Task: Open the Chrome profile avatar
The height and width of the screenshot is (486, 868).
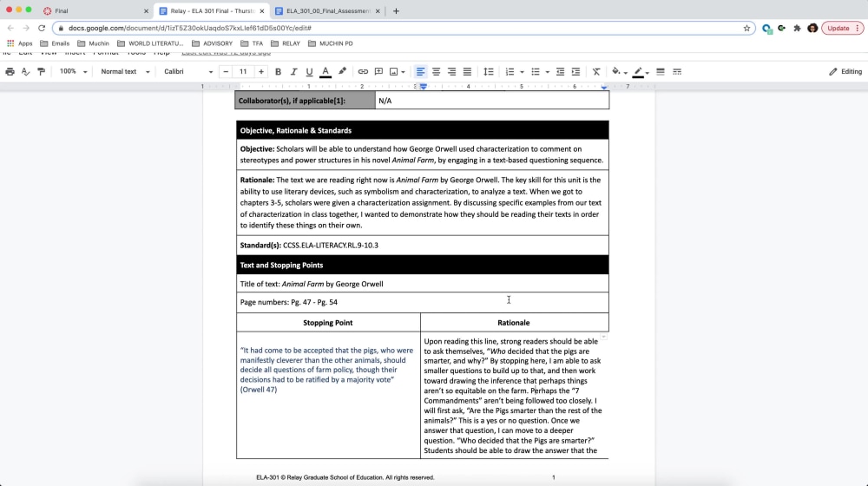Action: (x=812, y=28)
